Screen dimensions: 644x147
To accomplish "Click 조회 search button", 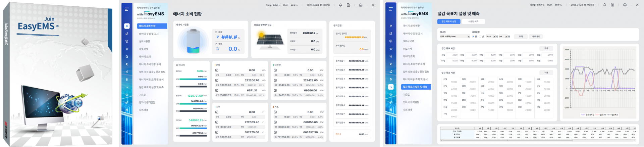I will click(521, 37).
